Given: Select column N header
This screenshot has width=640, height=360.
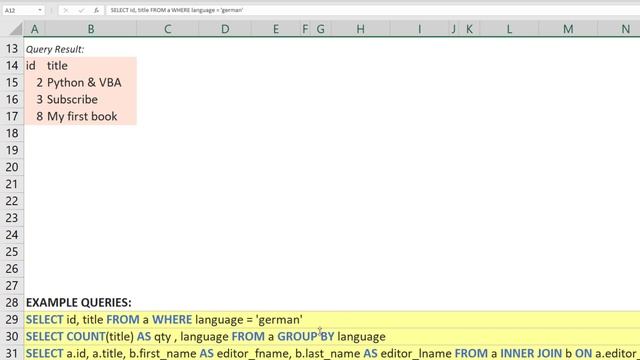Looking at the screenshot, I should [619, 29].
